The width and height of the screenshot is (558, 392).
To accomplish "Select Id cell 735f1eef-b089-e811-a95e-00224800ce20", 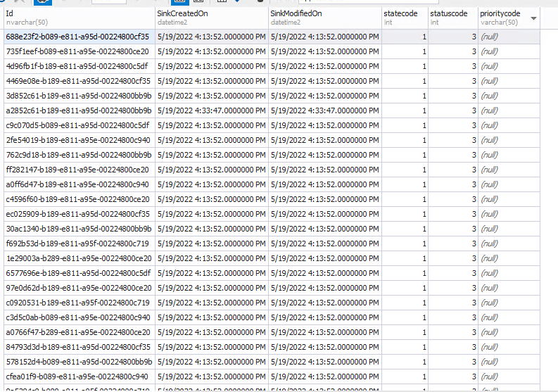I will tap(80, 51).
